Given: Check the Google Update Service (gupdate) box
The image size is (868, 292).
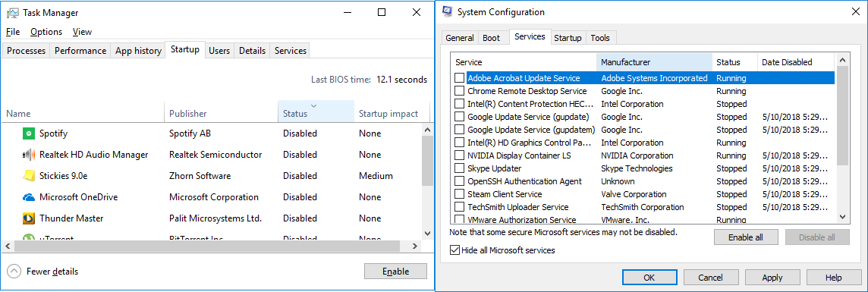Looking at the screenshot, I should (x=460, y=117).
